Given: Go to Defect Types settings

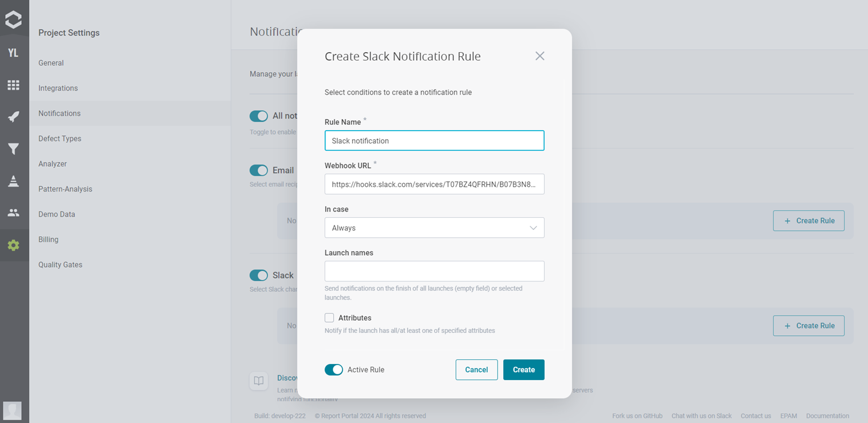Looking at the screenshot, I should click(x=60, y=139).
